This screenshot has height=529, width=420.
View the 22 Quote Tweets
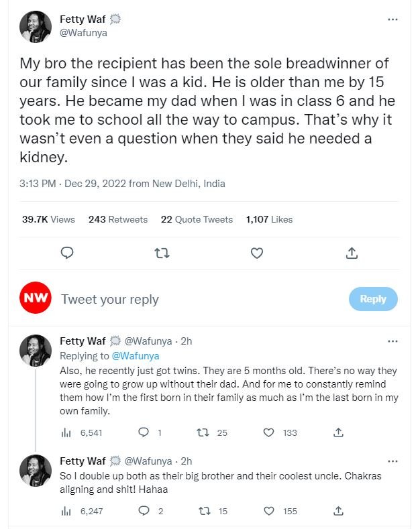pos(197,219)
